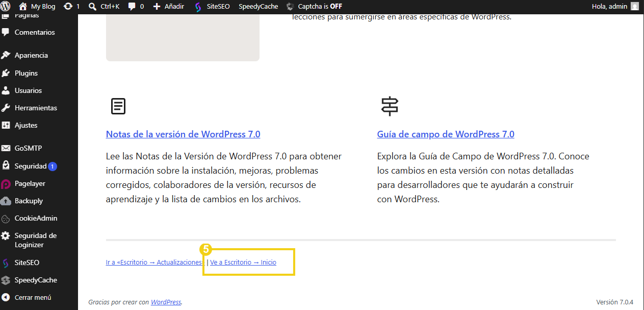Click the GoSMTP envelope icon
This screenshot has width=644, height=310.
tap(6, 148)
